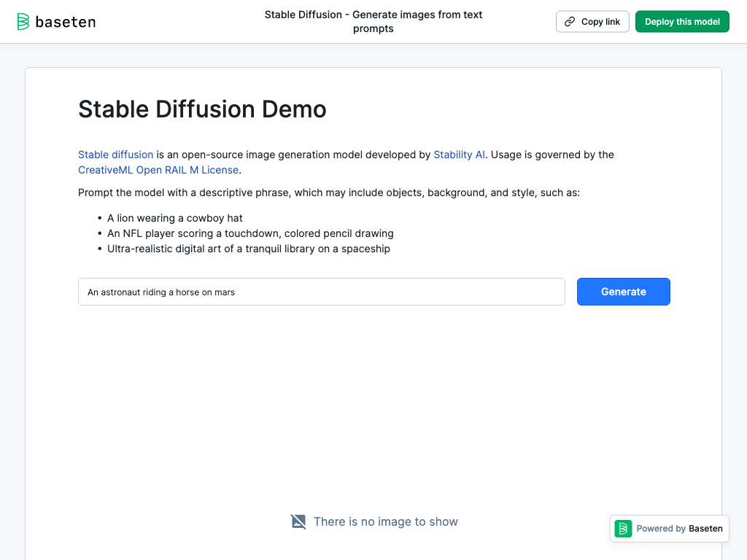Viewport: 747px width, 560px height.
Task: Open the Stability AI link
Action: point(460,155)
